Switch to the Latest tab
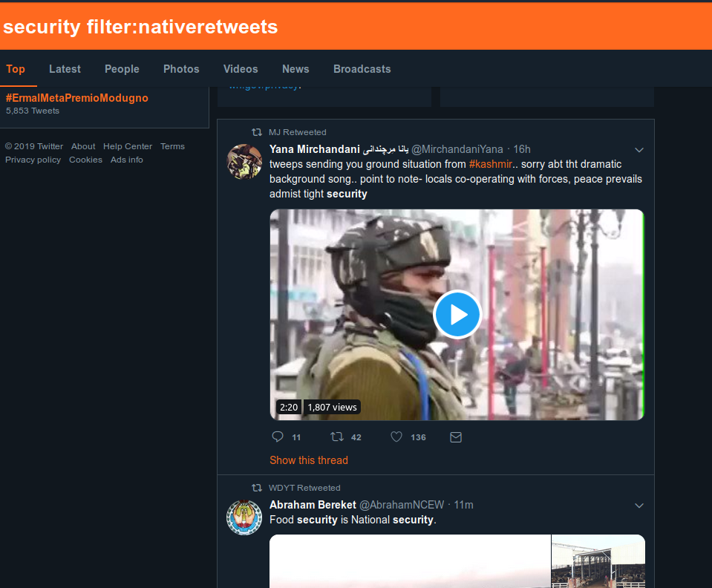Viewport: 712px width, 588px height. (65, 68)
